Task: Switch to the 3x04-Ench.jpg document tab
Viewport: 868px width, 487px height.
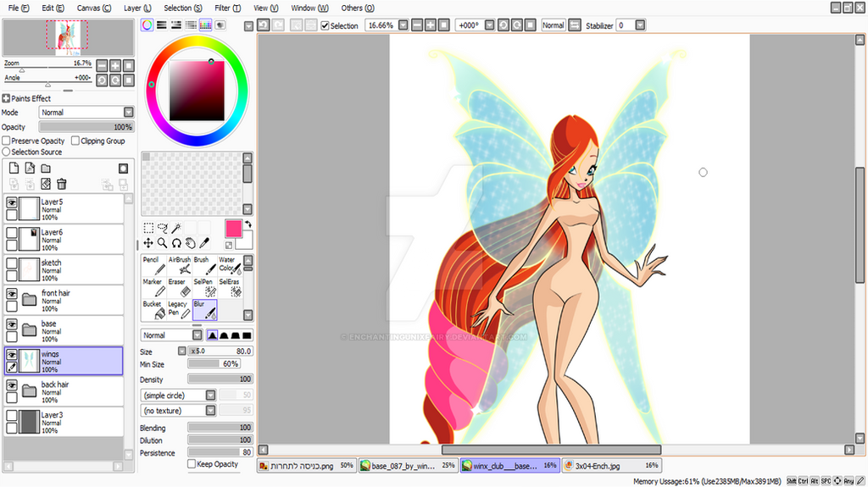Action: 612,466
